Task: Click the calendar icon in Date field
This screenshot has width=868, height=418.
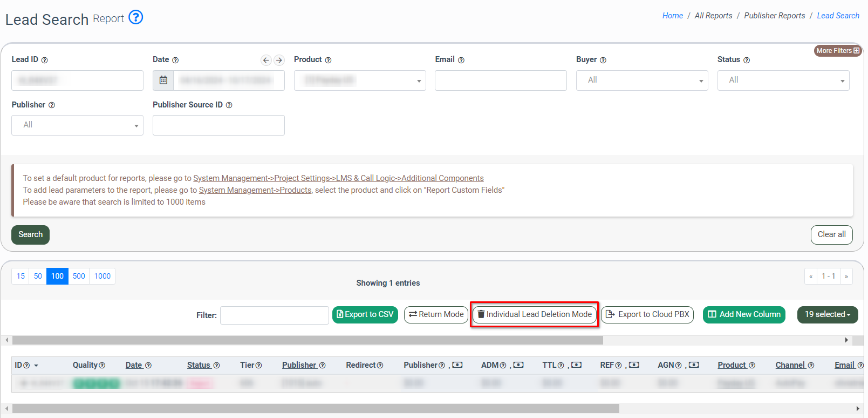Action: point(163,80)
